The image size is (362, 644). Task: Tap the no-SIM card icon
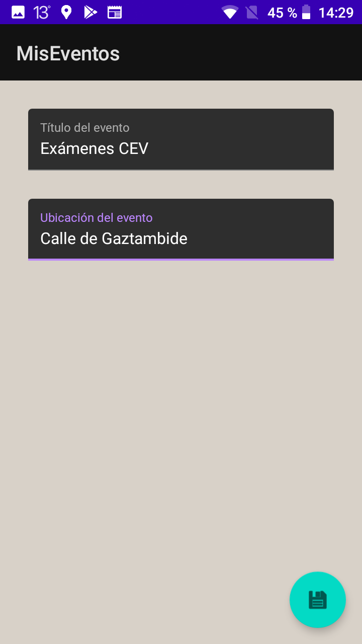click(x=252, y=12)
